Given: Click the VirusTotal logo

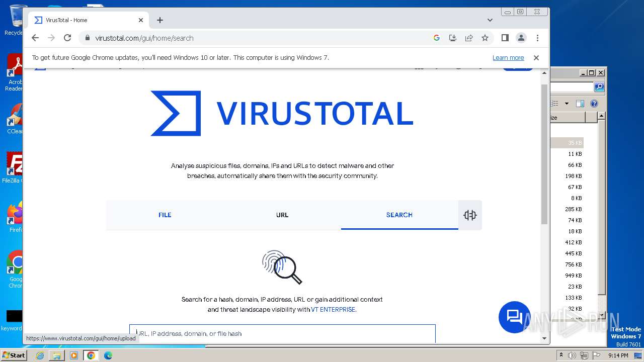Looking at the screenshot, I should (x=282, y=113).
